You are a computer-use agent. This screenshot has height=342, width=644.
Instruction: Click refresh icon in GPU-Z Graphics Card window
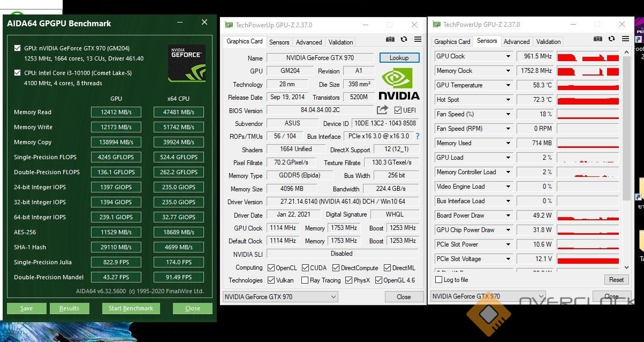(404, 39)
